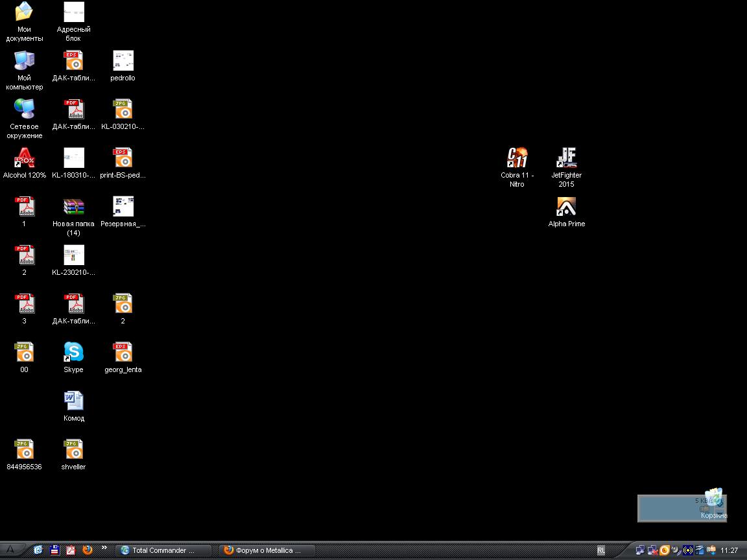Select the Сетевое окружение icon
The image size is (747, 560).
point(25,110)
